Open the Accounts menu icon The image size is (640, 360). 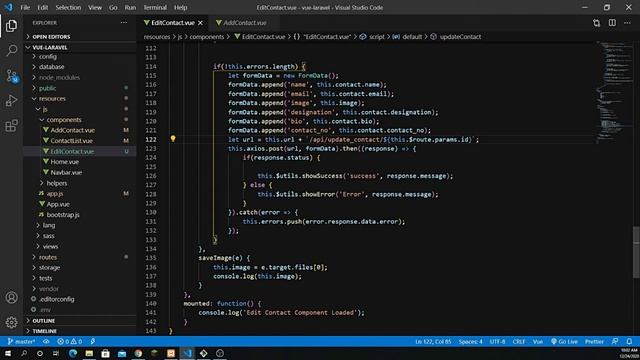pos(11,298)
